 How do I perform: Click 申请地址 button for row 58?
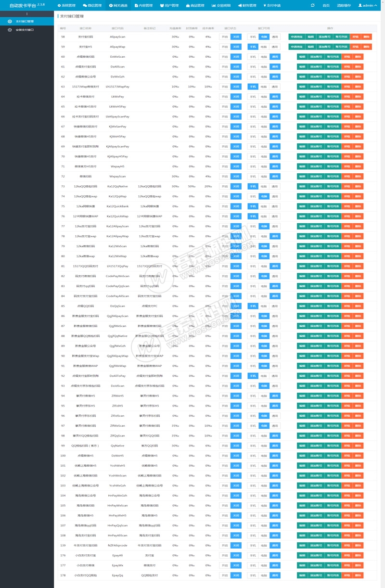click(x=296, y=37)
